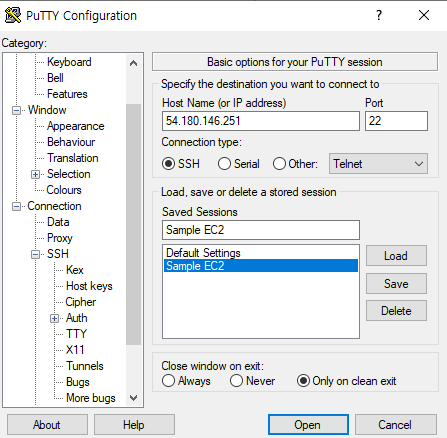Open the Bell category
This screenshot has width=447, height=438.
(55, 78)
